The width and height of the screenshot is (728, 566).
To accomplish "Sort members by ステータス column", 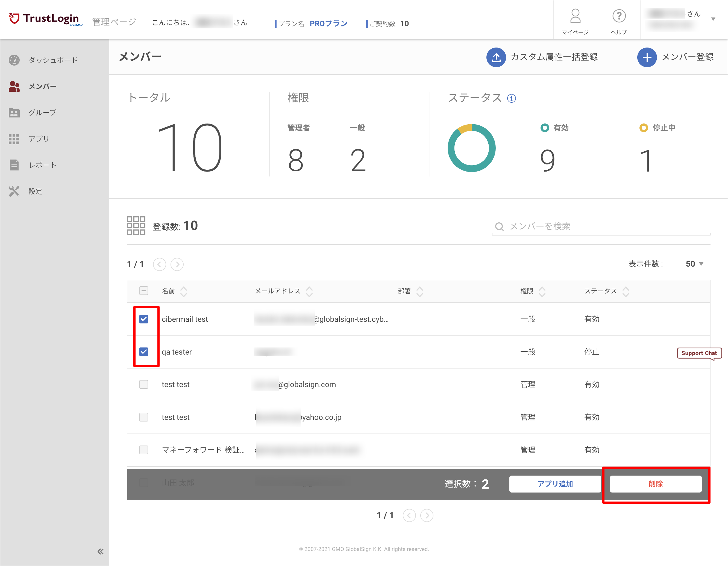I will point(626,291).
